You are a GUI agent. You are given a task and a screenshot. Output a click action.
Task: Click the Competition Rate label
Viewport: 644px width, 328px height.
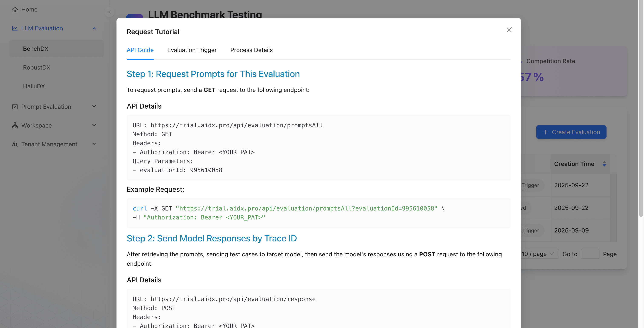click(x=551, y=61)
